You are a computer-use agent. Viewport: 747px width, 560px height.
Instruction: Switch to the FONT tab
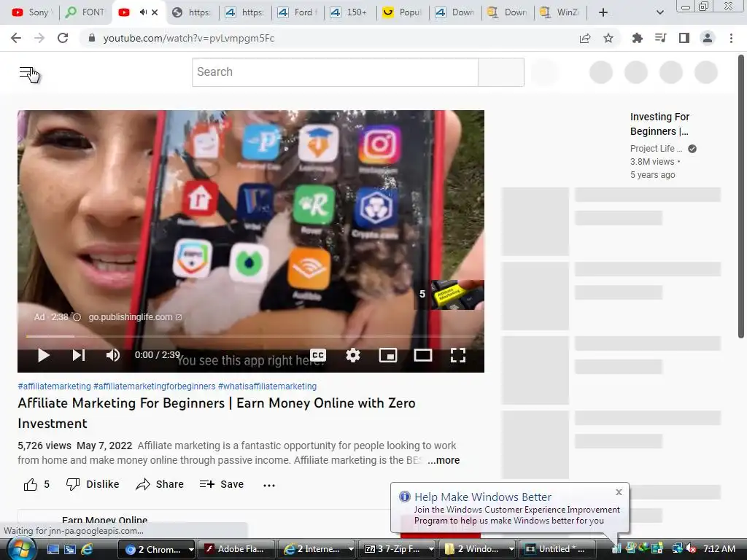(86, 12)
